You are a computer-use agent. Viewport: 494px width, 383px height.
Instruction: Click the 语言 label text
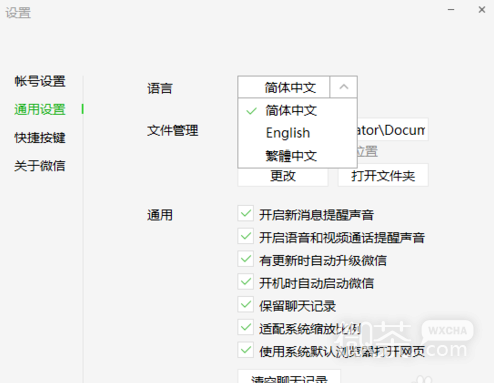(160, 88)
